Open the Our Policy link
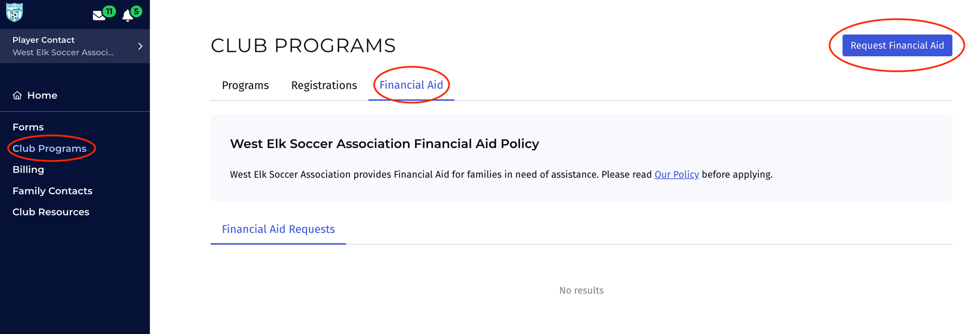 point(676,174)
